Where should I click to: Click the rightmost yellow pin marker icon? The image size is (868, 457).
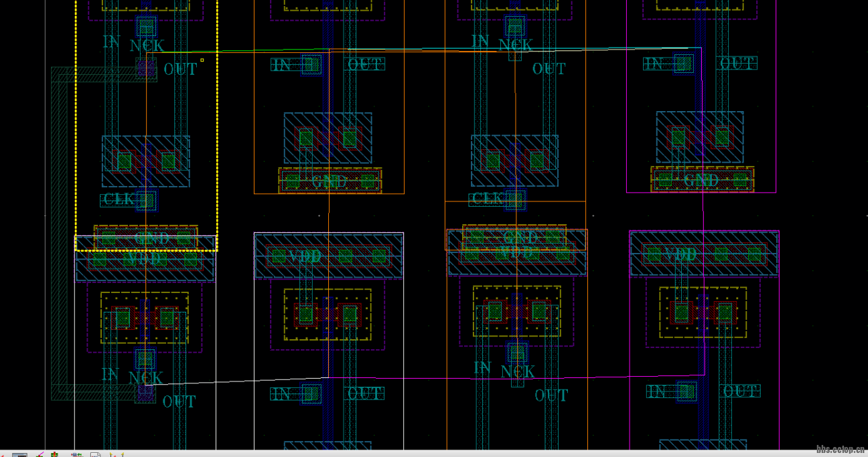123,454
